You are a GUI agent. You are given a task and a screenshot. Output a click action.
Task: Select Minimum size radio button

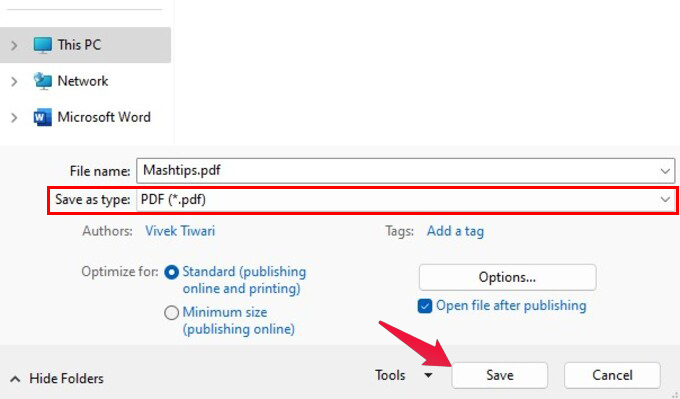coord(171,313)
